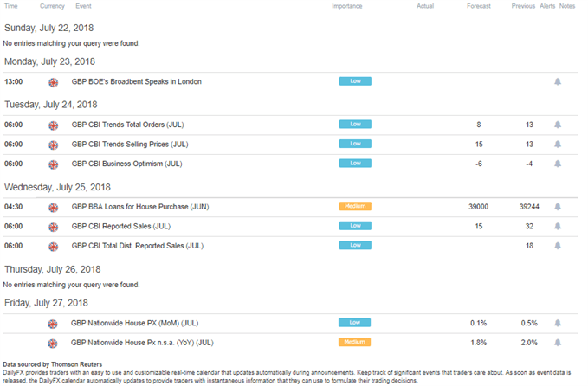588x386 pixels.
Task: Click previous value 39244 for BBA Loans
Action: point(529,207)
